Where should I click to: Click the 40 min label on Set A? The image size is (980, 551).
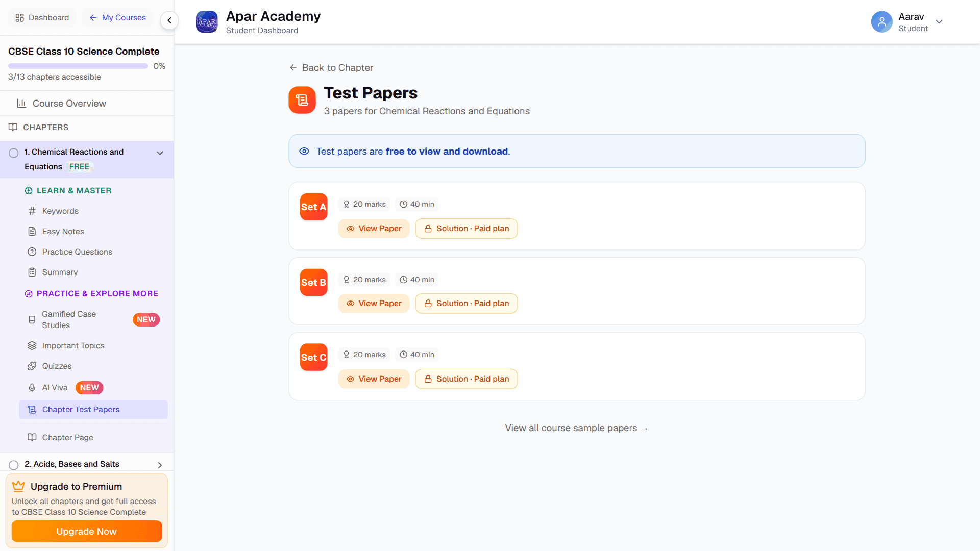417,204
